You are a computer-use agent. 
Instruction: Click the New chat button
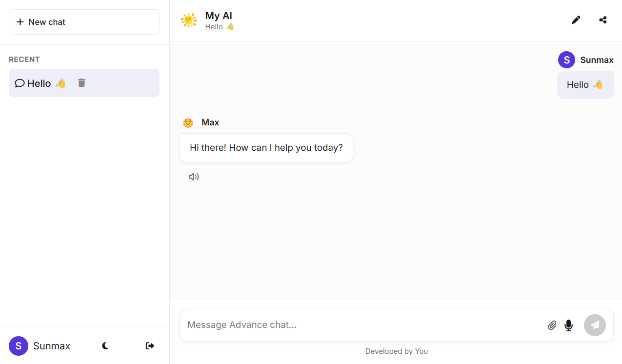pos(84,22)
